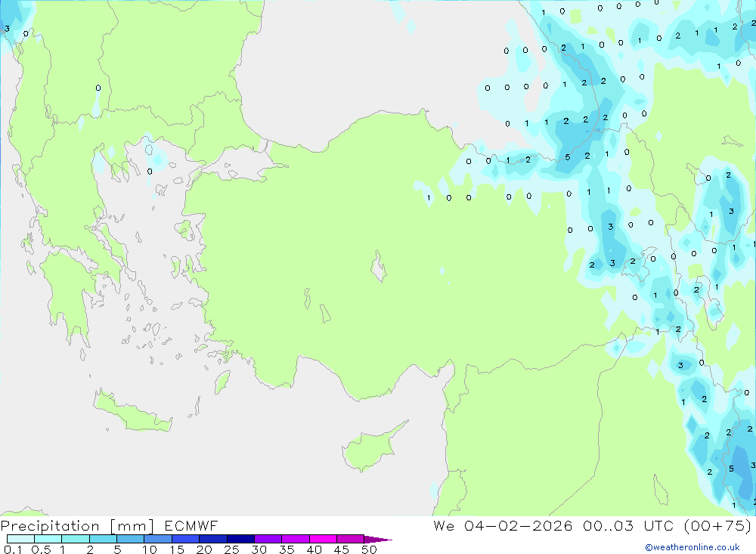Click the legend label '40'
Viewport: 756px width, 554px height.
coord(314,549)
